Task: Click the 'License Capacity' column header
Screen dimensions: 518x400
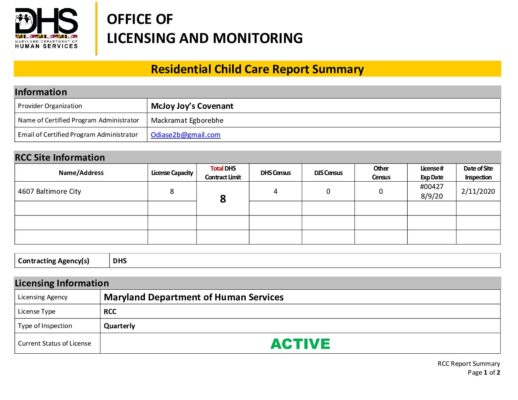Action: pyautogui.click(x=172, y=173)
